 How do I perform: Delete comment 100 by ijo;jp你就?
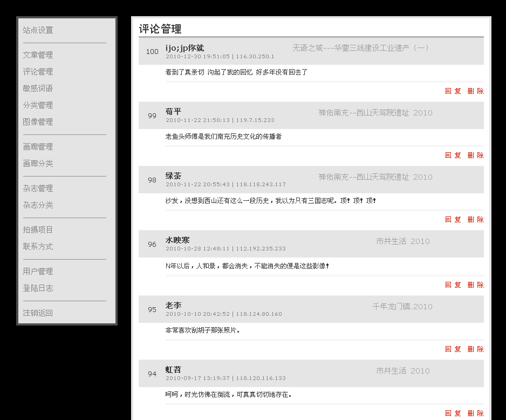click(x=475, y=91)
